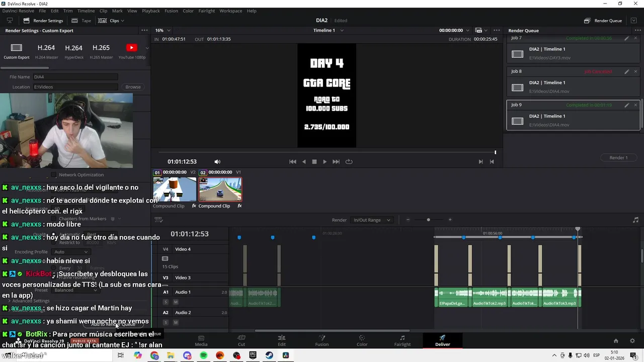Click the viewer scrub bar
This screenshot has width=644, height=362.
click(x=327, y=152)
